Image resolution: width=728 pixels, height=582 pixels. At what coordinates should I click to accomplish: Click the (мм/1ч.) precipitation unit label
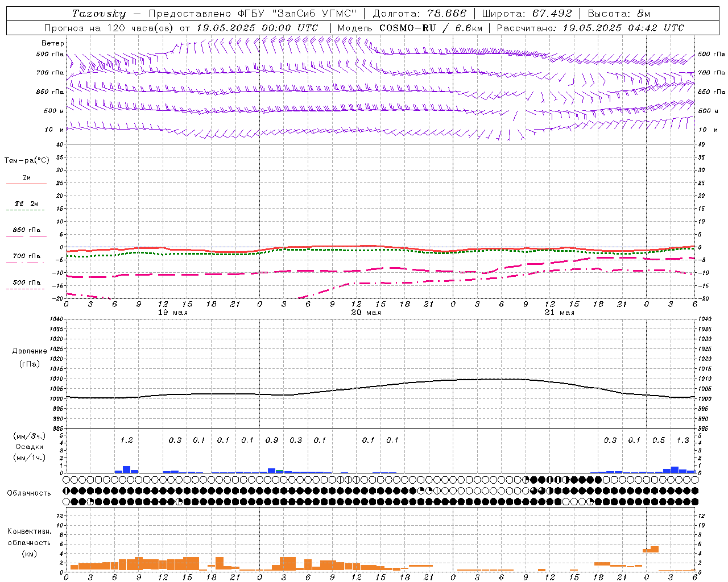pos(29,458)
